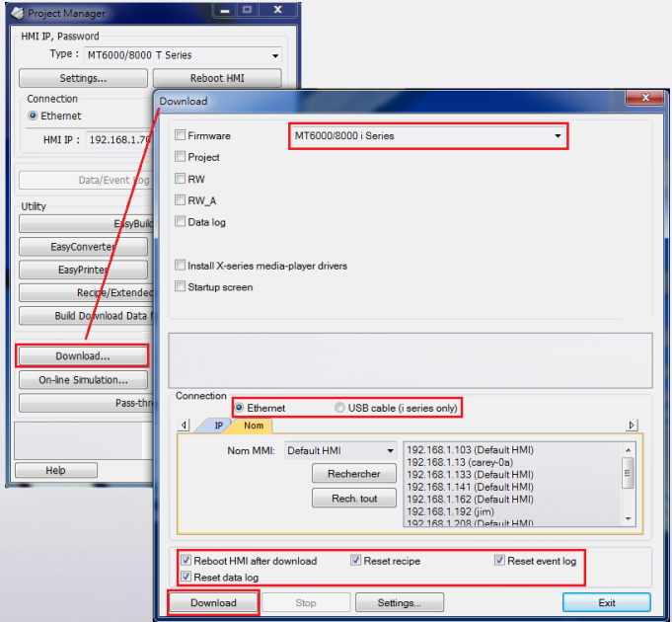Click the HMI IP address field
Screen dimensions: 672x622
click(119, 140)
